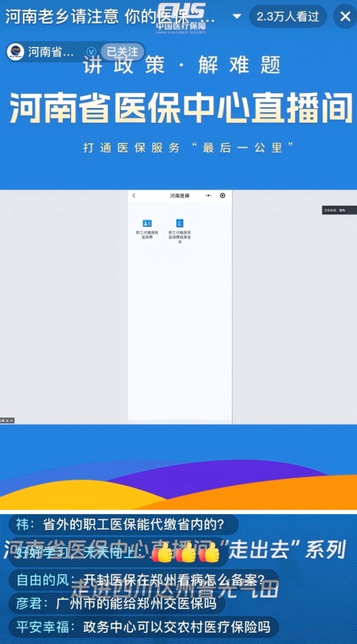Tap the circular target icon in mini program header
The height and width of the screenshot is (644, 357).
click(x=222, y=195)
